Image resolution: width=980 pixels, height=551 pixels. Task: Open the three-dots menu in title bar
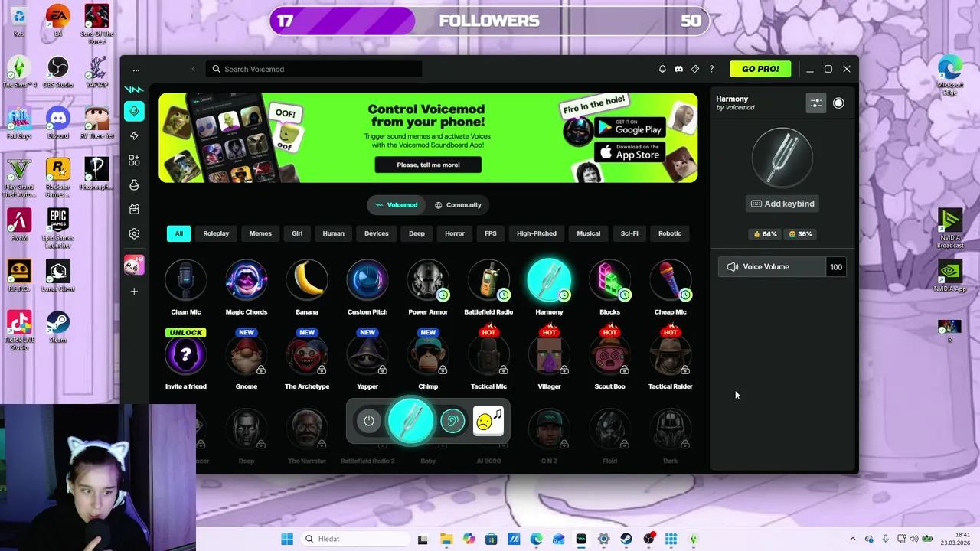(136, 70)
